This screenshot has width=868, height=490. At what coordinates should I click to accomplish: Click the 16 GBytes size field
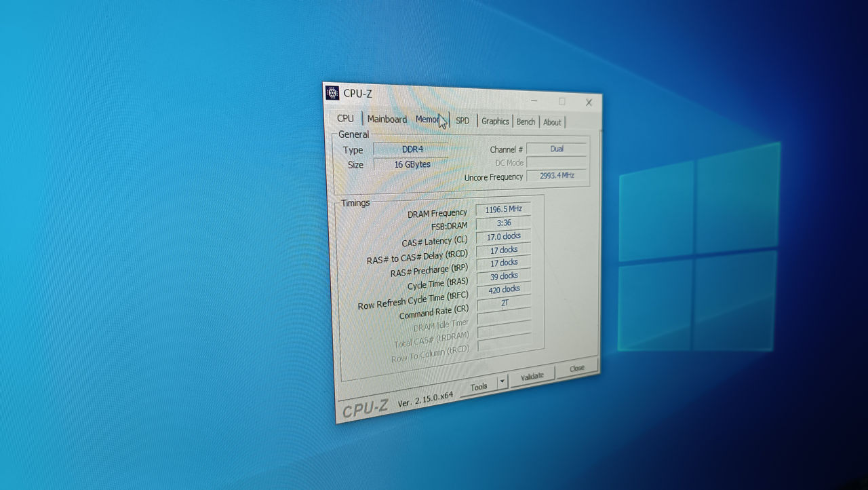click(412, 164)
